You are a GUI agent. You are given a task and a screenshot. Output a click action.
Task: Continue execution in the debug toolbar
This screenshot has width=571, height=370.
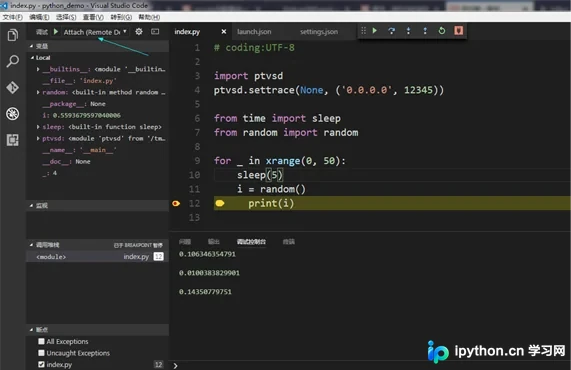[x=374, y=31]
